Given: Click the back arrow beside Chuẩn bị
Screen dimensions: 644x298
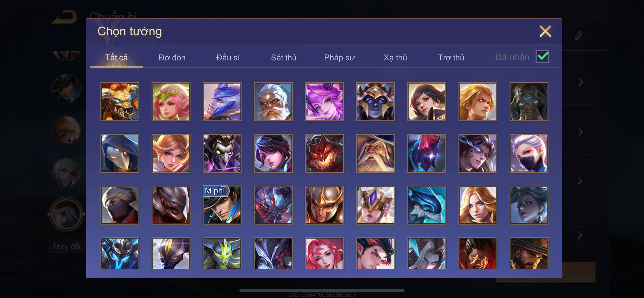Looking at the screenshot, I should pyautogui.click(x=65, y=17).
